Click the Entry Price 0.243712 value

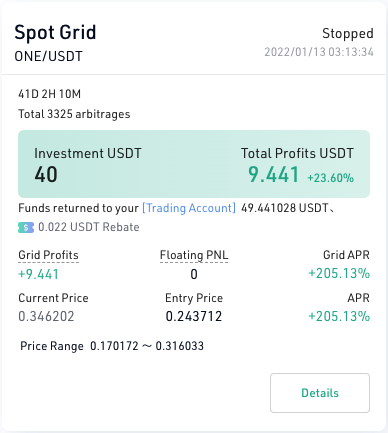(x=194, y=316)
